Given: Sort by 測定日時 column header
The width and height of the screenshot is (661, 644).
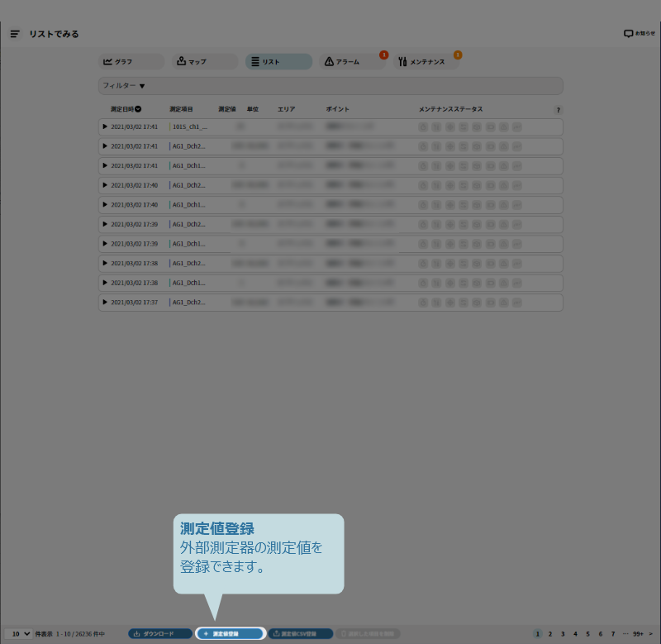Looking at the screenshot, I should (126, 109).
